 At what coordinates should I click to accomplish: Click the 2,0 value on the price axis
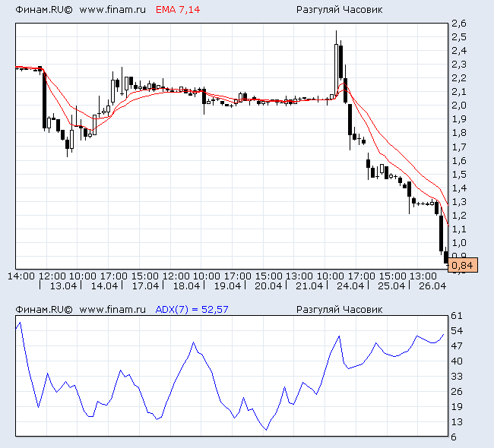pyautogui.click(x=459, y=106)
